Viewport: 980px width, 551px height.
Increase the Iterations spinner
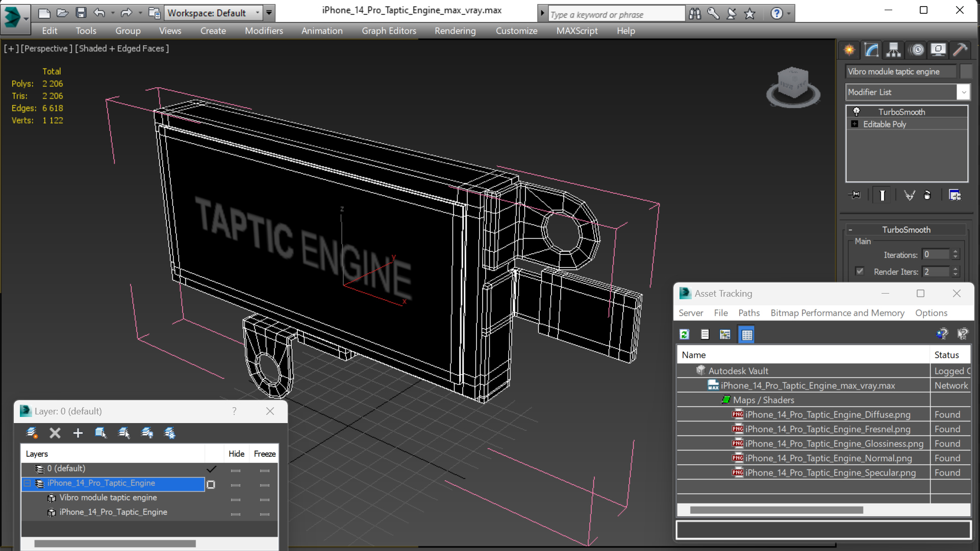[x=956, y=252]
